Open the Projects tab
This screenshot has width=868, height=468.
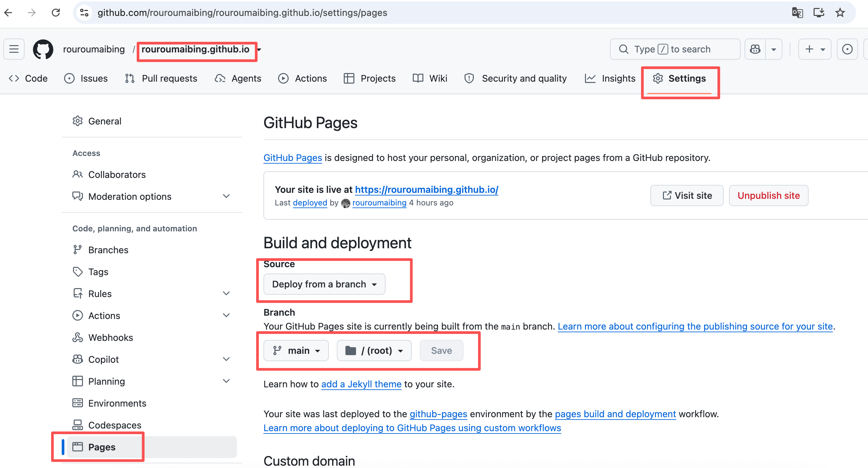coord(370,78)
